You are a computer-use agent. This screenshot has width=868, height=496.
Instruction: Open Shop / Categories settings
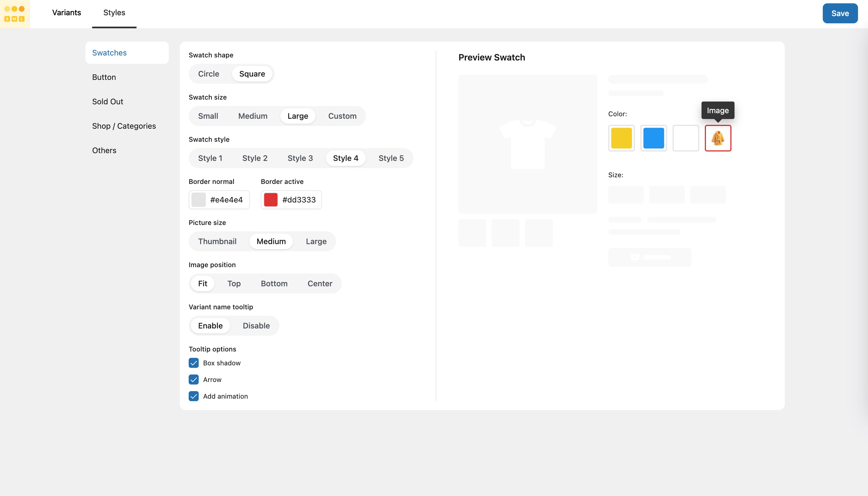point(124,126)
